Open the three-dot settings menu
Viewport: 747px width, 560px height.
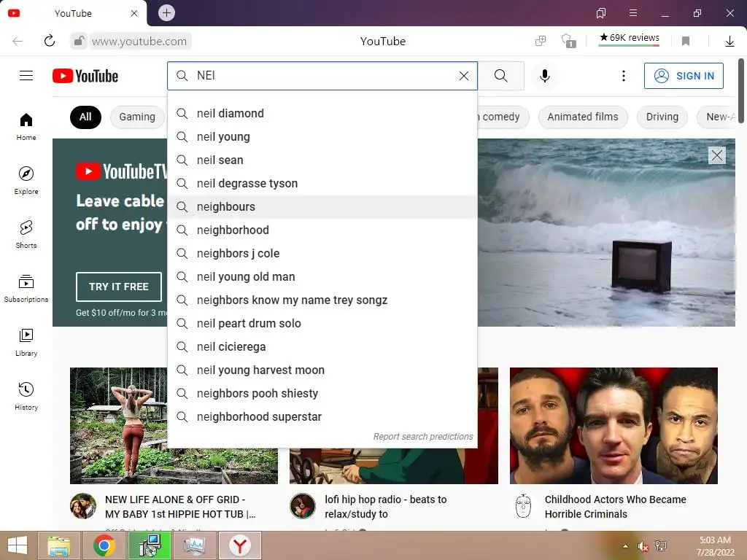(623, 76)
